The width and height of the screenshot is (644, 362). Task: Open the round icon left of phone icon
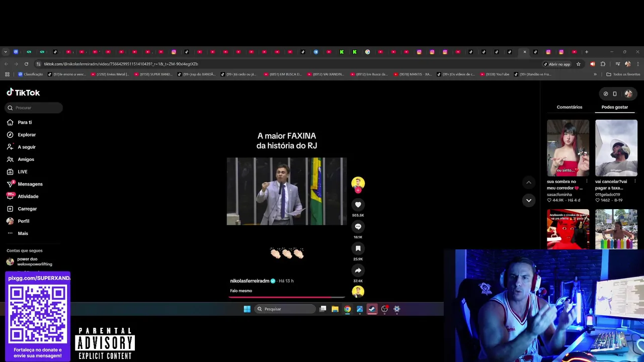pyautogui.click(x=606, y=94)
